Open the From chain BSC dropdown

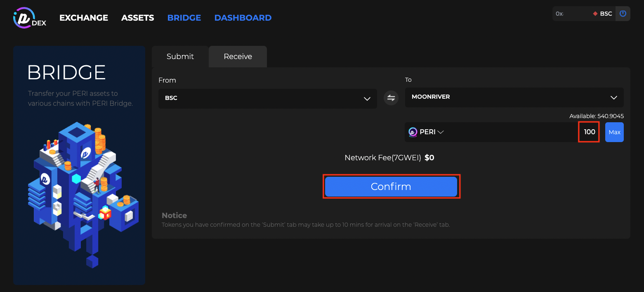tap(268, 99)
